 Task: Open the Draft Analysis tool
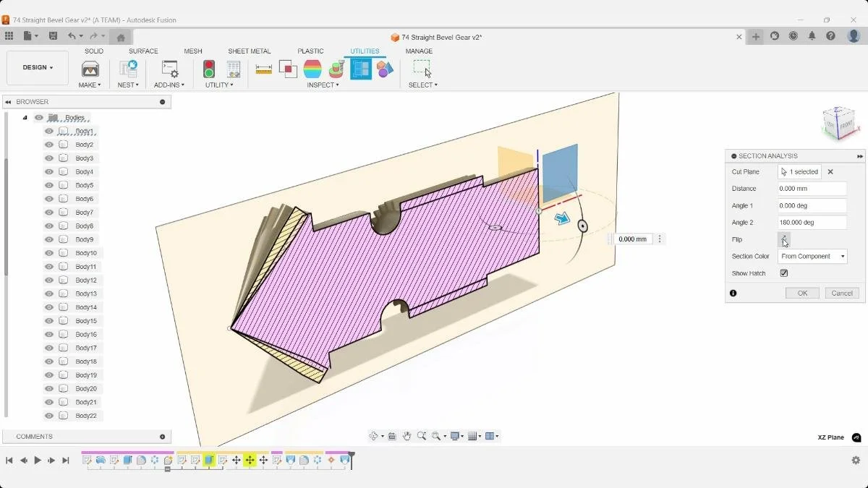pos(336,69)
